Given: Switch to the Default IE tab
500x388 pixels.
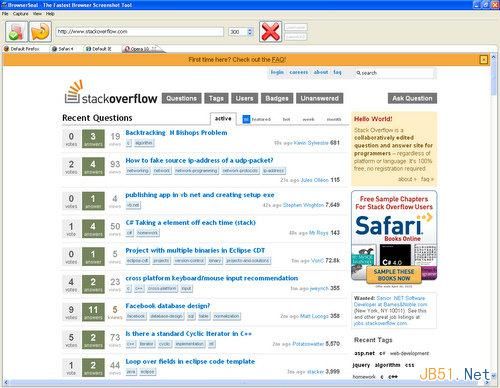Looking at the screenshot, I should coord(99,49).
